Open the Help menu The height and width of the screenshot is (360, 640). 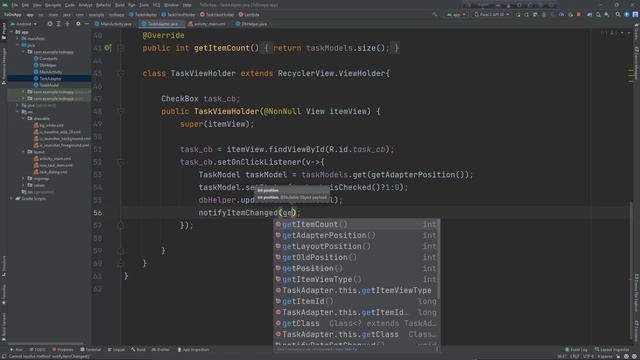pos(187,5)
